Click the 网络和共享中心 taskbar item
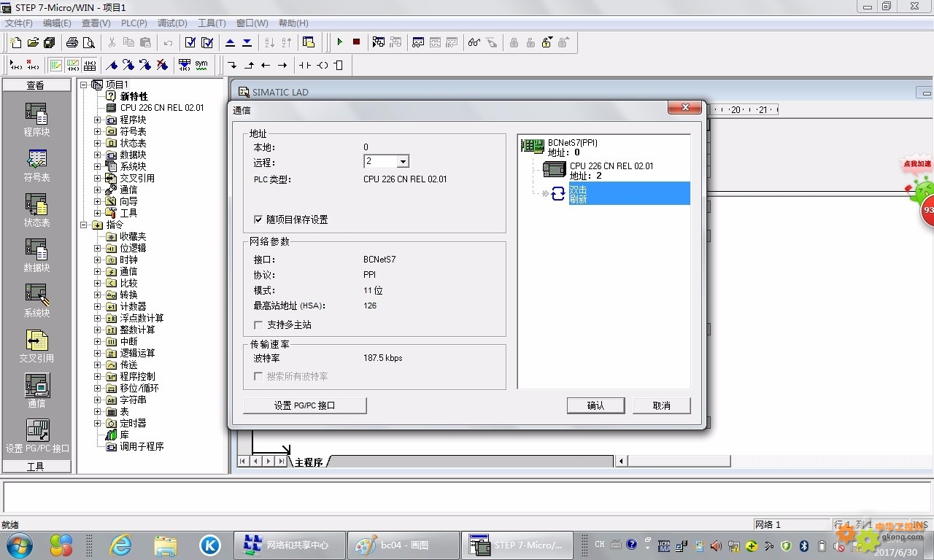 (x=289, y=545)
